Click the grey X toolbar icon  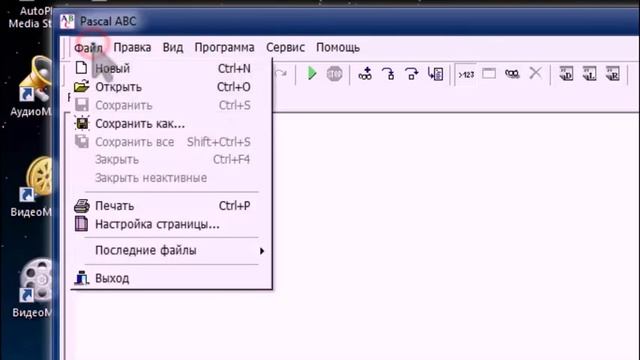pos(535,73)
